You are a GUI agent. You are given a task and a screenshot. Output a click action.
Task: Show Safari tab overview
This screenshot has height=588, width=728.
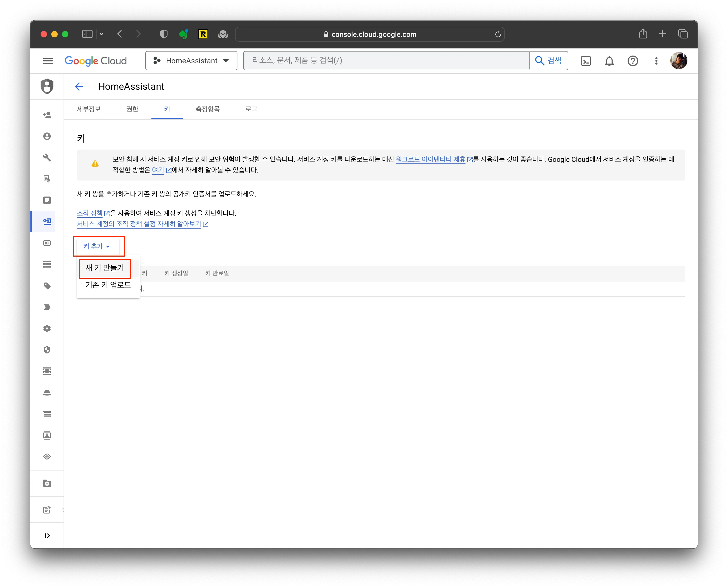pyautogui.click(x=683, y=34)
